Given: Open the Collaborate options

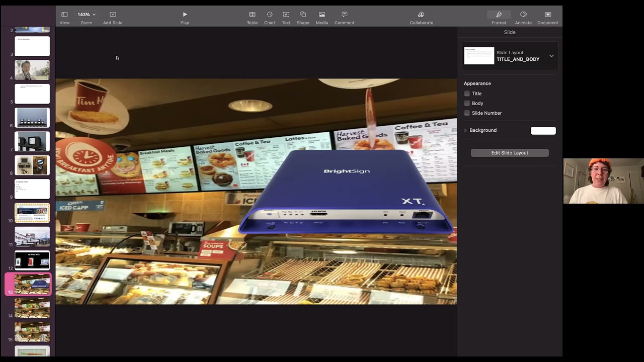Looking at the screenshot, I should tap(421, 15).
